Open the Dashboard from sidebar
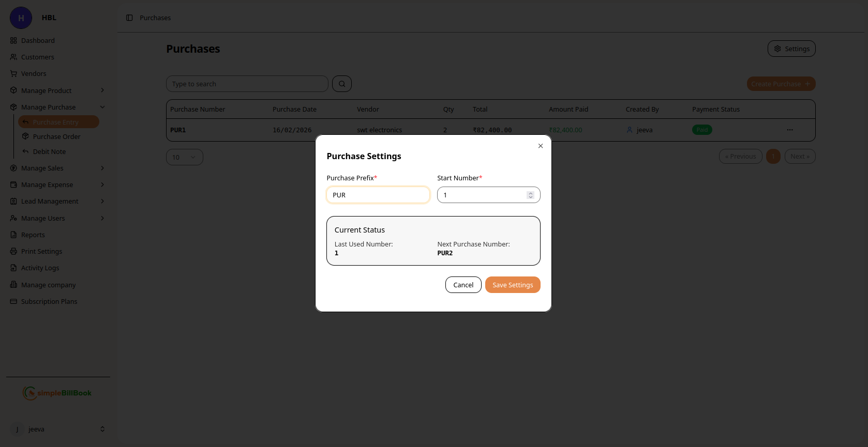 pyautogui.click(x=38, y=41)
